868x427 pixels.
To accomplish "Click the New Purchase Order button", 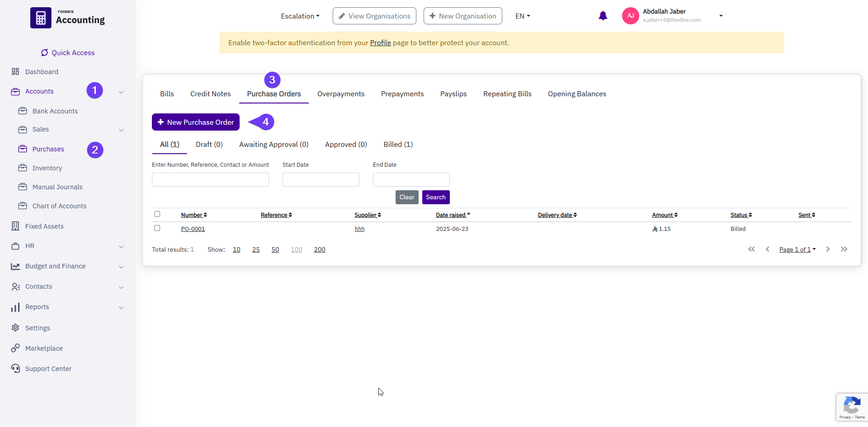I will click(195, 122).
